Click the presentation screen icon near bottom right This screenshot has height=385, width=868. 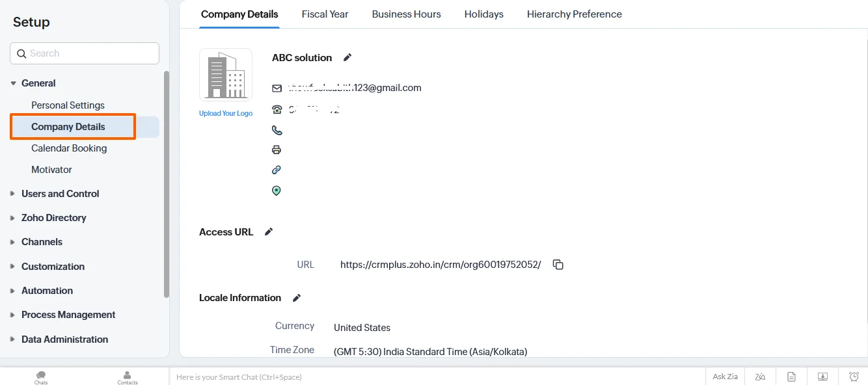click(x=822, y=377)
